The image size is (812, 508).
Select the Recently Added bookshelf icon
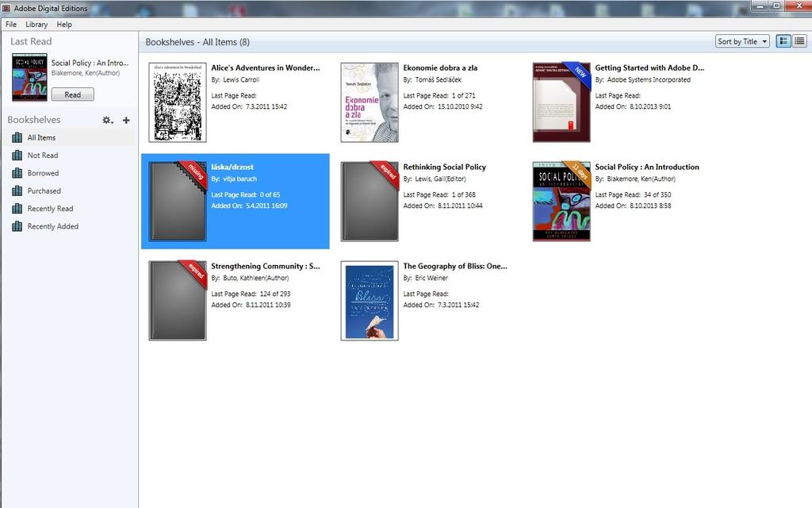[17, 226]
